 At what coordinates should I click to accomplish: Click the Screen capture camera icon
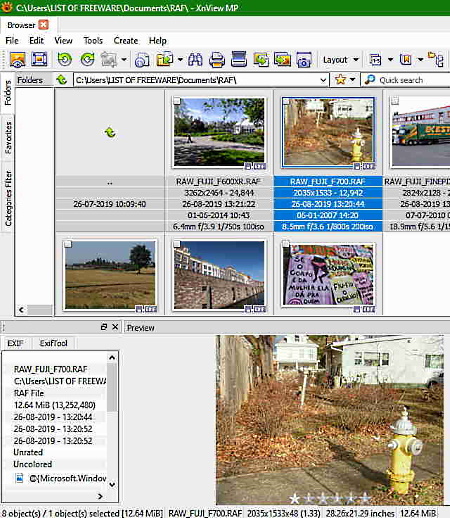click(x=304, y=60)
